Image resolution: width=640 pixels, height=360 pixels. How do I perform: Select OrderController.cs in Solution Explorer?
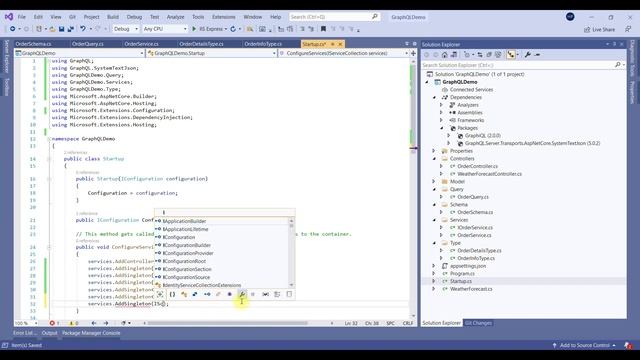pyautogui.click(x=477, y=166)
